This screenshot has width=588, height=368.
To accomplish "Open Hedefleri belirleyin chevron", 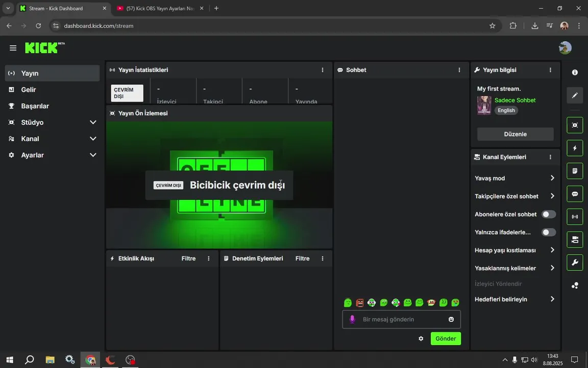I will [x=552, y=300].
